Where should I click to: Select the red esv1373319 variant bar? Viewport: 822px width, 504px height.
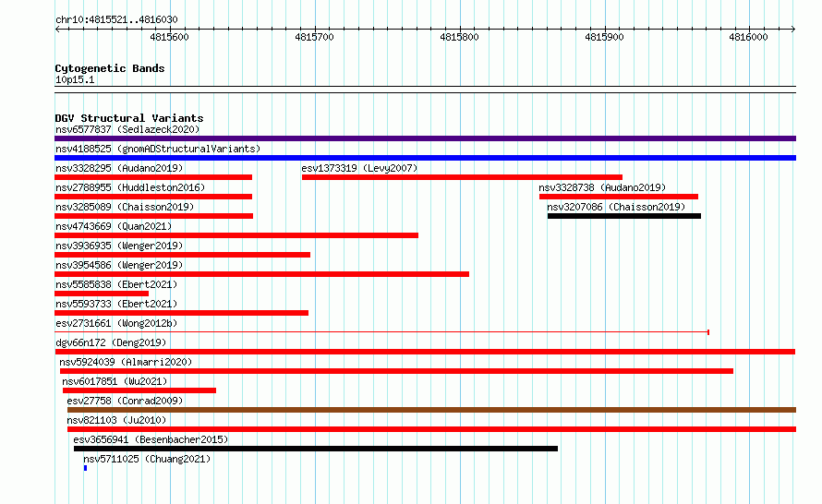click(x=463, y=177)
